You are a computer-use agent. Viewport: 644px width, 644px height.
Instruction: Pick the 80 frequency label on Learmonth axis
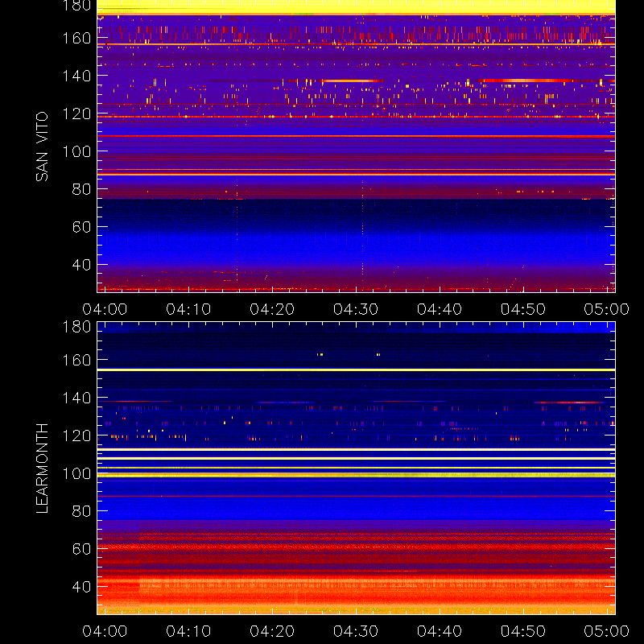[81, 511]
